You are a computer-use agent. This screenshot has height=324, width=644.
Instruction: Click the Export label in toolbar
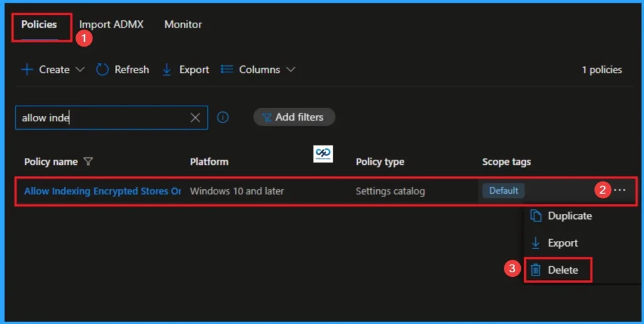pos(194,70)
